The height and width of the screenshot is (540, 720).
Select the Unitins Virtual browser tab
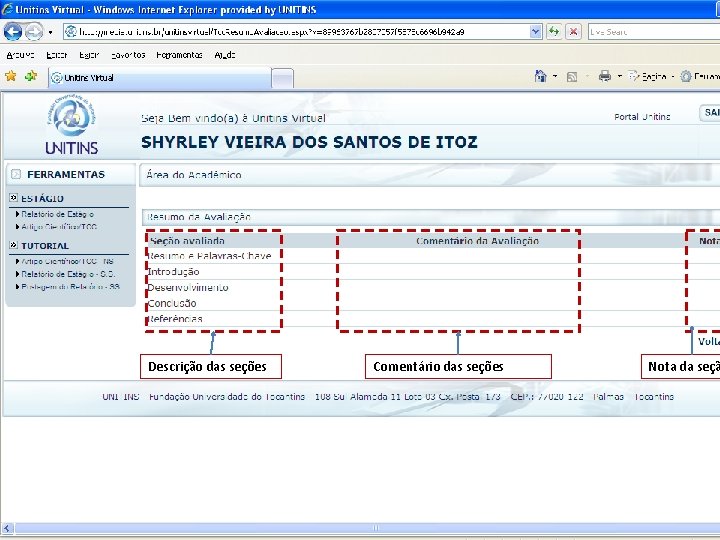tap(160, 78)
